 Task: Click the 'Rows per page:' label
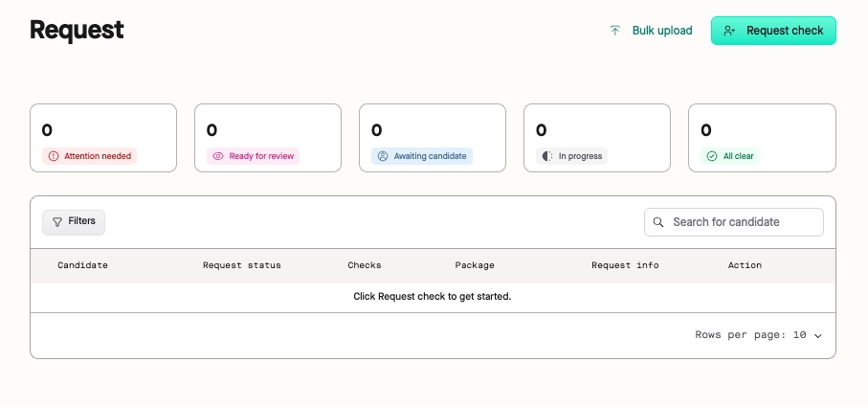pyautogui.click(x=741, y=335)
